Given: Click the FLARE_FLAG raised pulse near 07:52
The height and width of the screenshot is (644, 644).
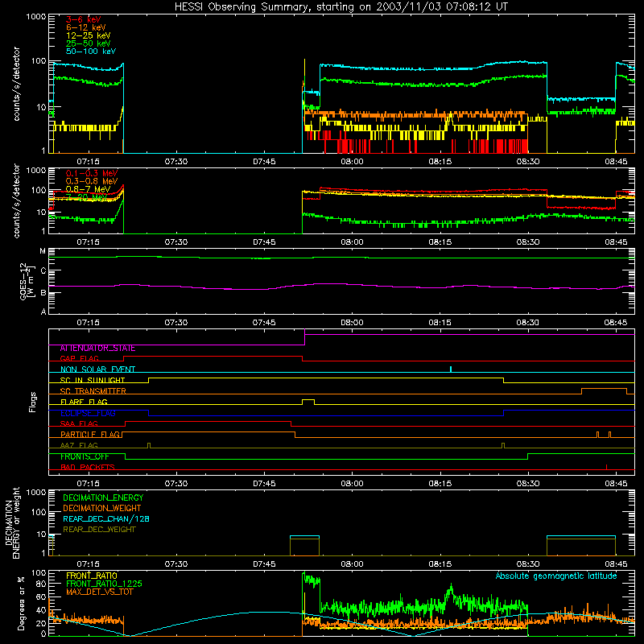Looking at the screenshot, I should (x=308, y=401).
